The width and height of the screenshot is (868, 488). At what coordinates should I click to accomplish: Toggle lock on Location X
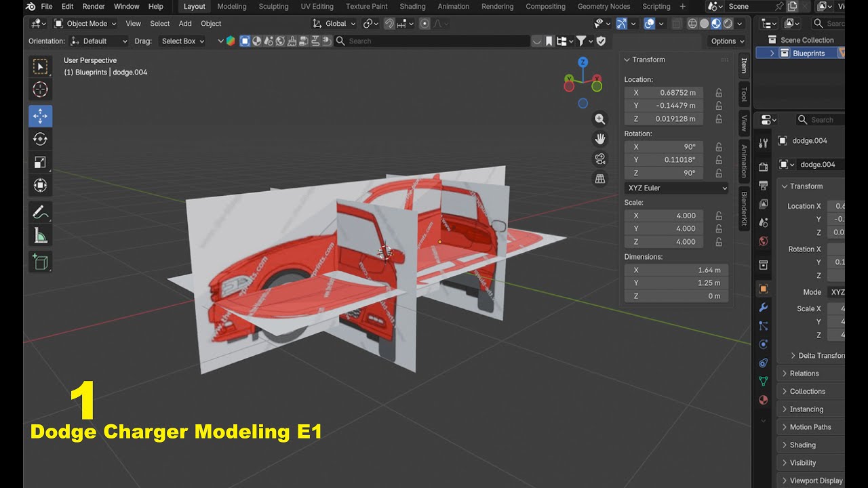(x=719, y=93)
